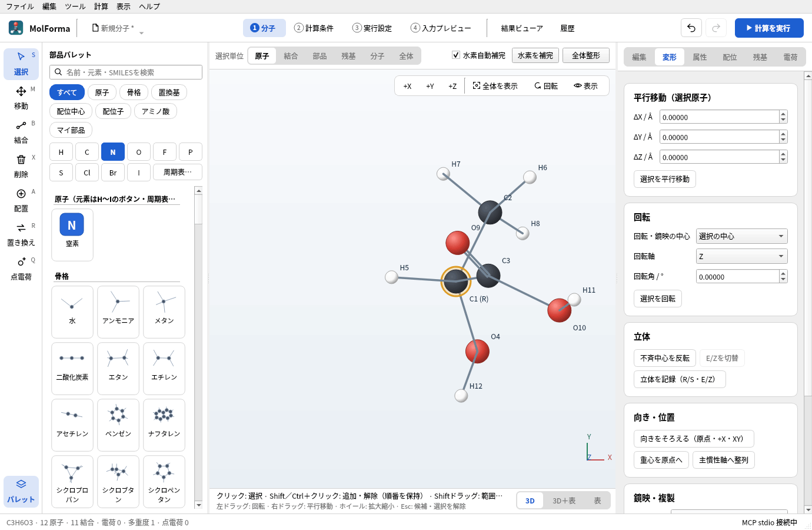Screen dimensions: 812x530
Task: Click the MolForma app logo
Action: tap(16, 28)
